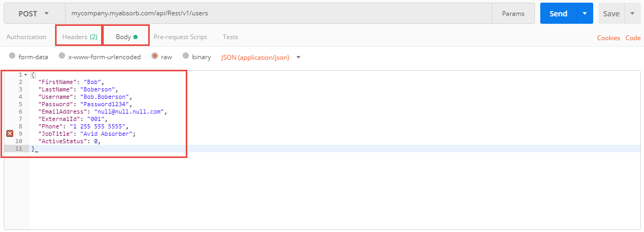Viewport: 644px width, 232px height.
Task: Collapse JSON object with line 1 fold arrow
Action: click(25, 75)
